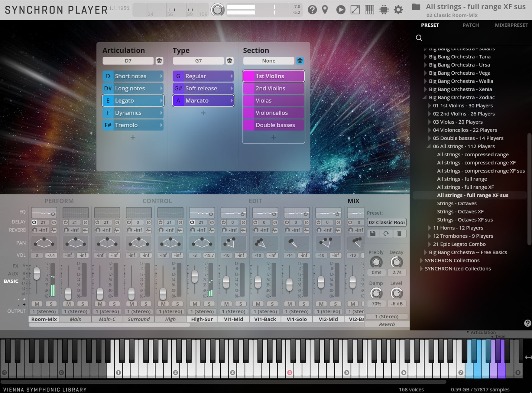The image size is (532, 393).
Task: Solo the Room-Mix channel
Action: coord(51,304)
